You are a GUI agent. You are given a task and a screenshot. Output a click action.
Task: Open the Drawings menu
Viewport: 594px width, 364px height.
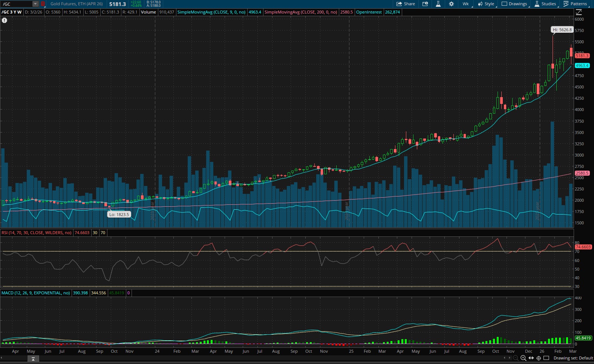click(514, 4)
